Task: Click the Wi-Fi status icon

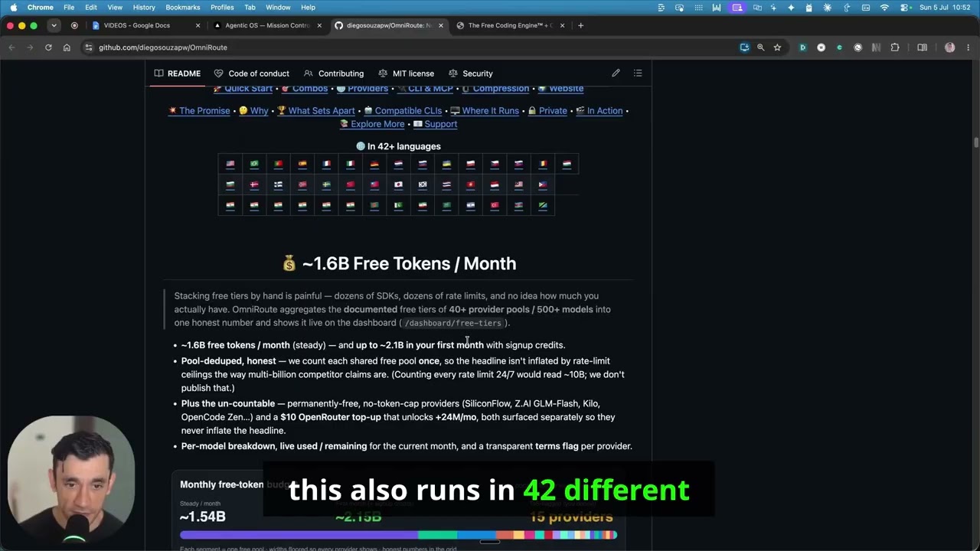Action: (884, 7)
